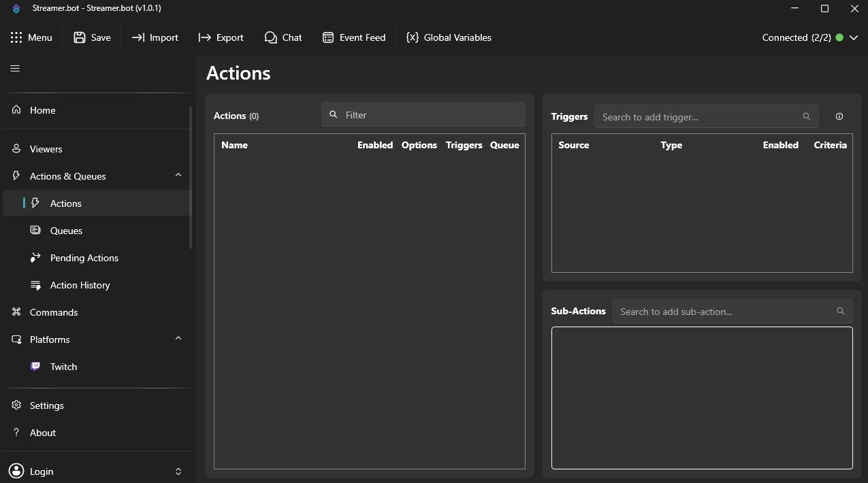The width and height of the screenshot is (868, 483).
Task: Click the Save disk icon
Action: [80, 37]
